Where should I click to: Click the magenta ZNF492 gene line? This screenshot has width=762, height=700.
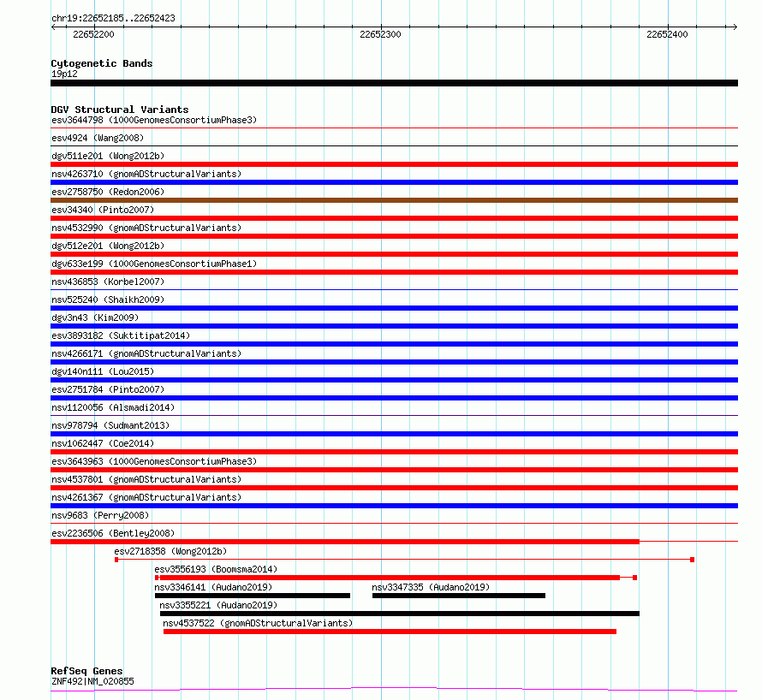click(x=394, y=690)
